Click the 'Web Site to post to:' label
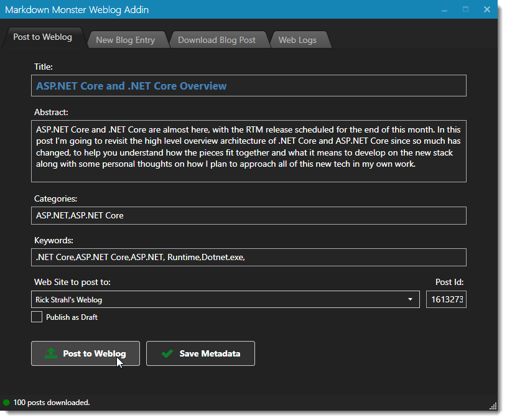This screenshot has height=420, width=507. pyautogui.click(x=72, y=282)
